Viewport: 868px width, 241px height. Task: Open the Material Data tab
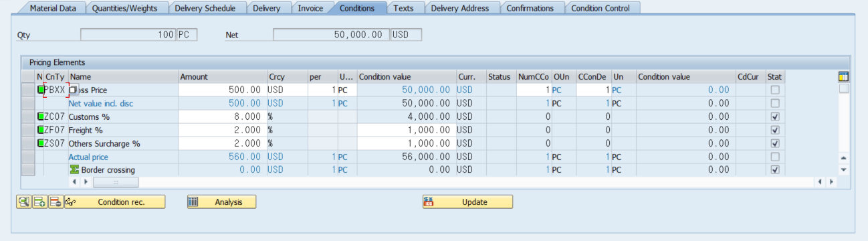[52, 8]
